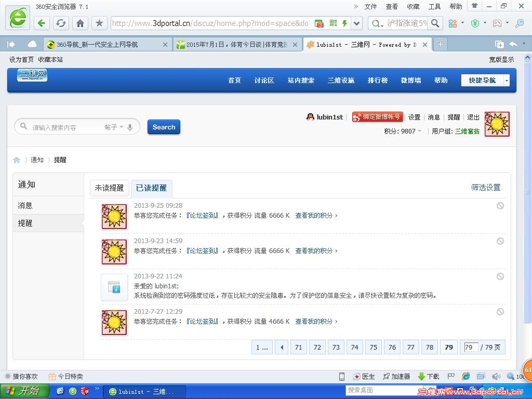Open the 工具 menu

(x=434, y=6)
